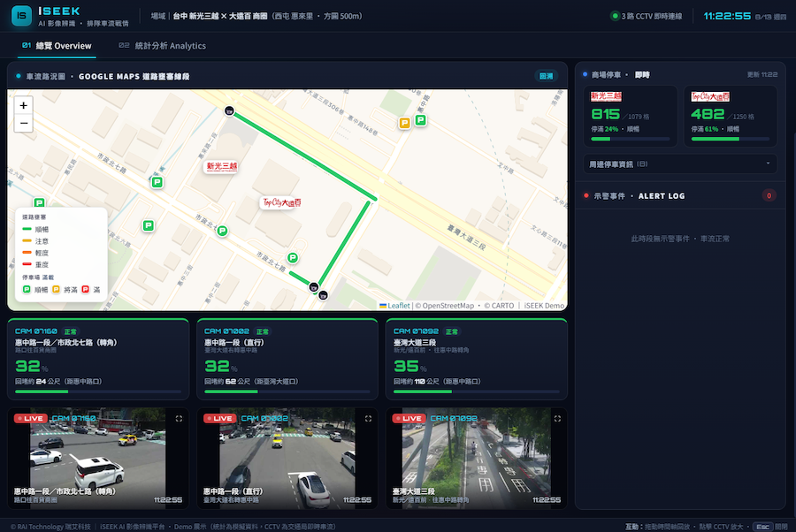Click the 11:22:55 clock in header
This screenshot has width=796, height=532.
click(727, 16)
